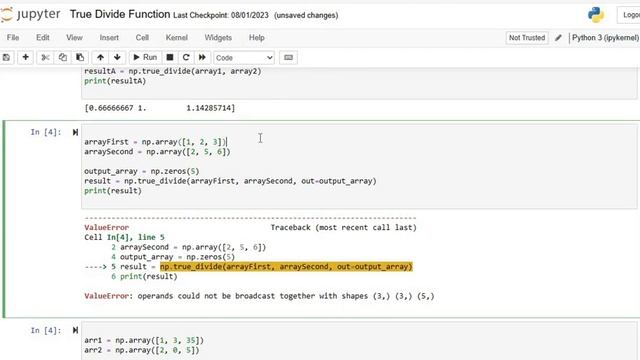Viewport: 640px width, 360px height.
Task: Paste cells below icon
Action: (80, 58)
